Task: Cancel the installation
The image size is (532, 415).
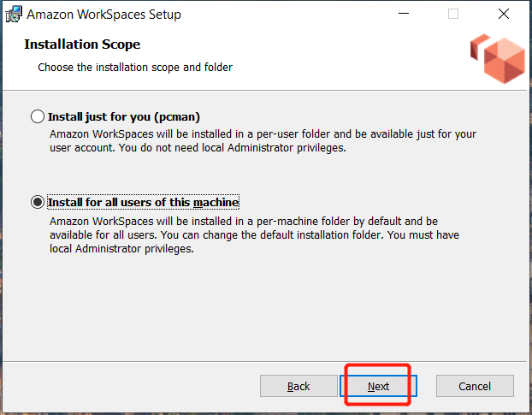Action: tap(475, 386)
